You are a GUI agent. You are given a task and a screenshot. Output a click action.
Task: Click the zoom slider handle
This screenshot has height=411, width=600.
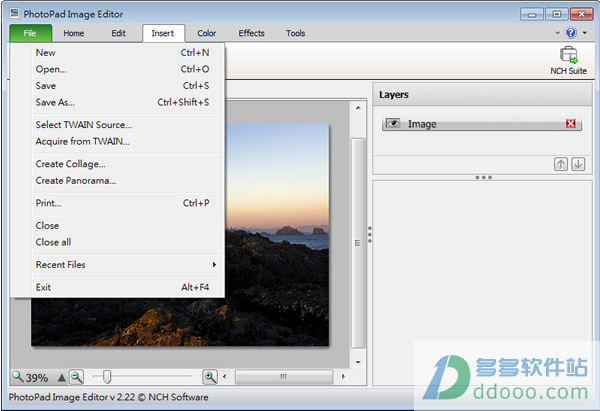click(x=107, y=377)
